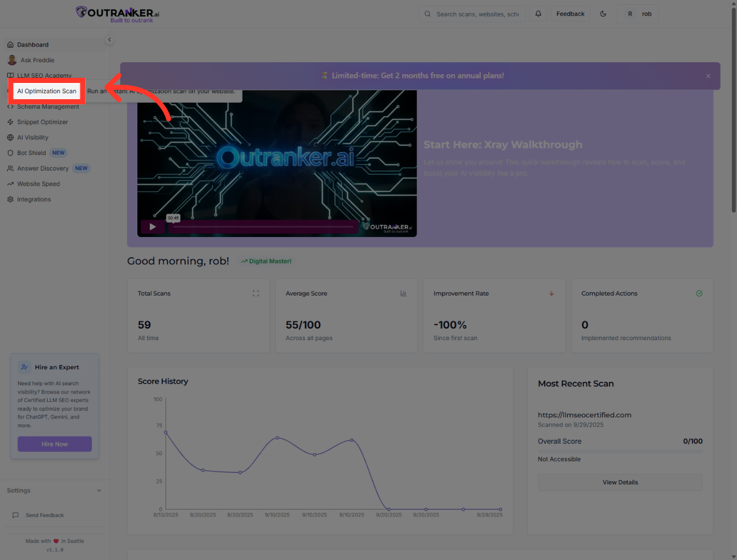Open Schema Management from the sidebar
Viewport: 737px width, 560px height.
(48, 106)
